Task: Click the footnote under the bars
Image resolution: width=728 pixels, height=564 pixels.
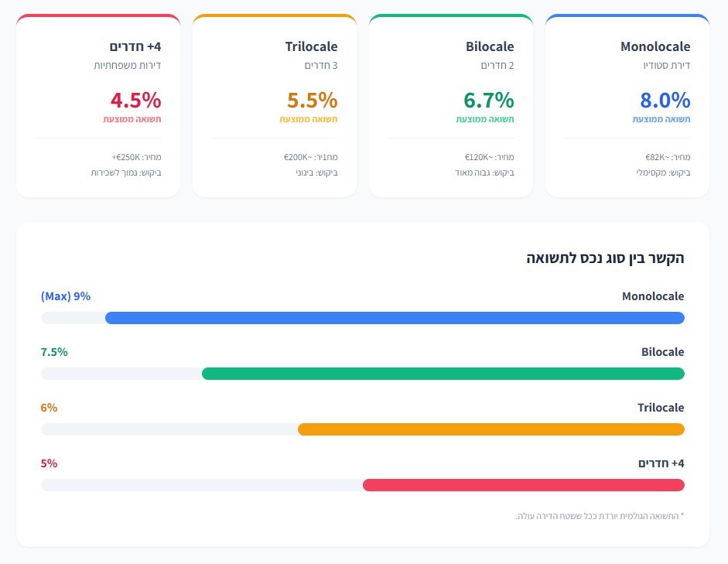Action: coord(600,516)
